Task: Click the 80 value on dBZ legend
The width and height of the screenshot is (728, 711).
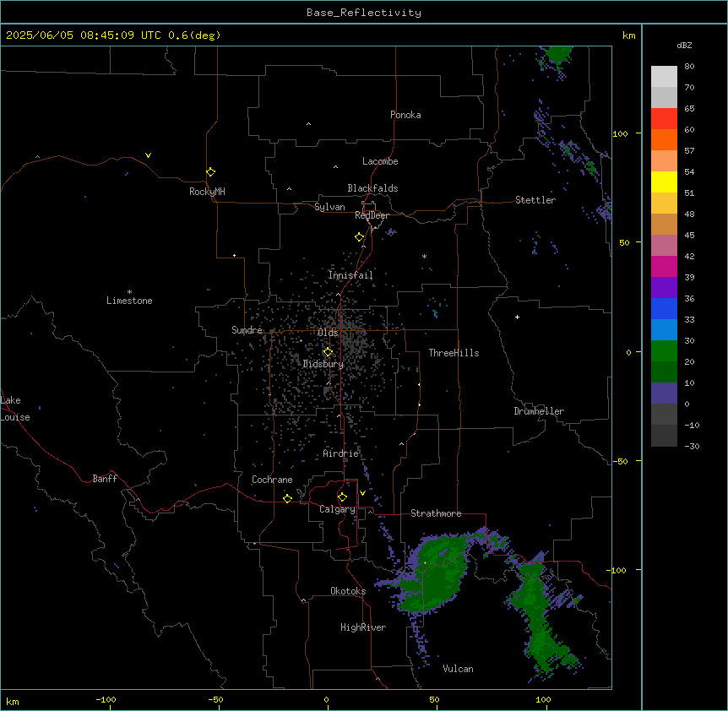Action: [689, 67]
